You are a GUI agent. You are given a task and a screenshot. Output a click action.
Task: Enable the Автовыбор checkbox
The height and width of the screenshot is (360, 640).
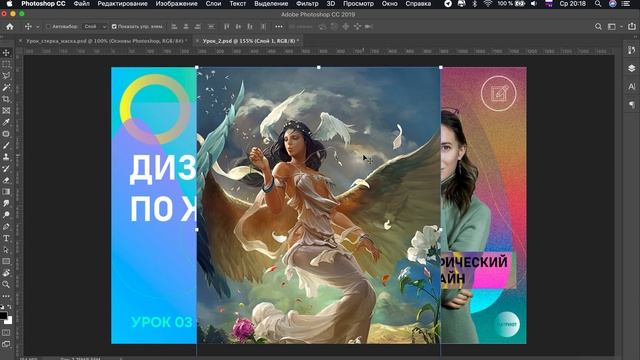[48, 27]
